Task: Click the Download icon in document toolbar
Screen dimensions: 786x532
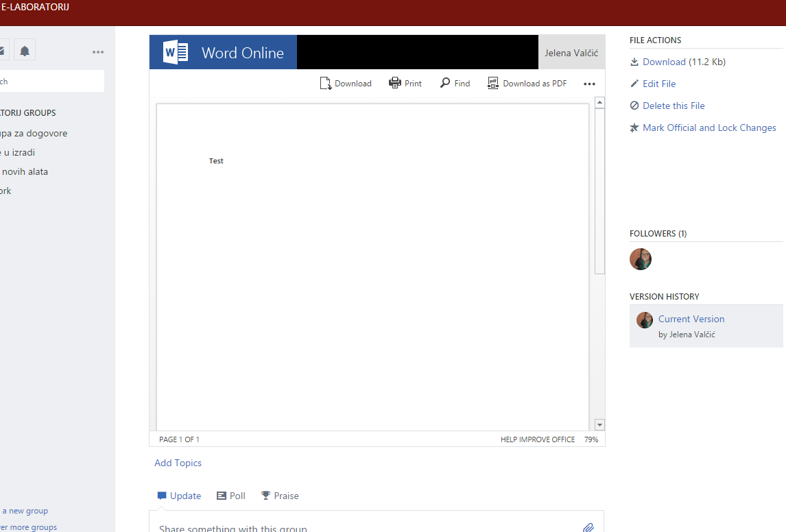Action: pyautogui.click(x=326, y=84)
